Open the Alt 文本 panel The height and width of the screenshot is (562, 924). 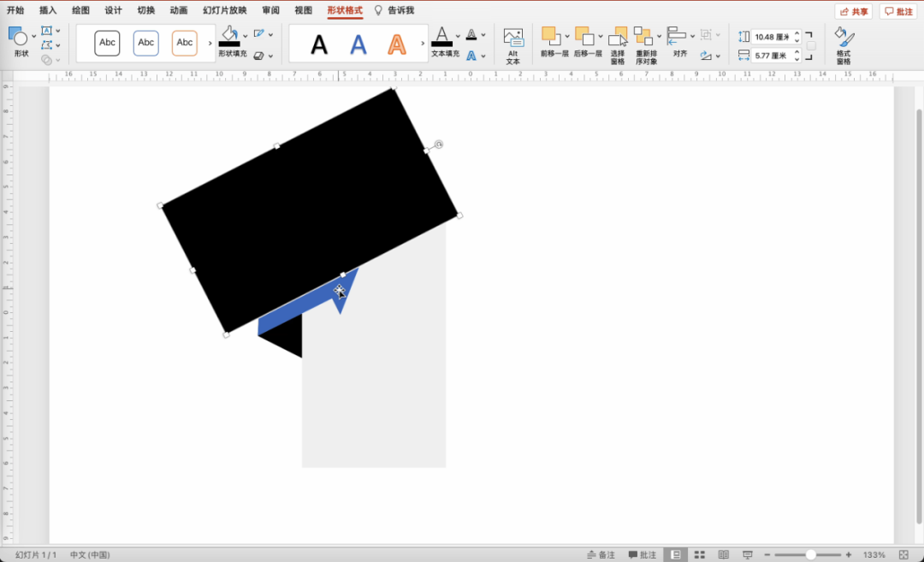pos(513,45)
